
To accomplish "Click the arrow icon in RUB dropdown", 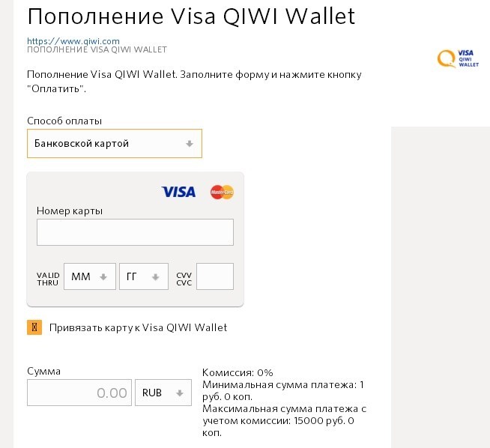I will pos(179,393).
